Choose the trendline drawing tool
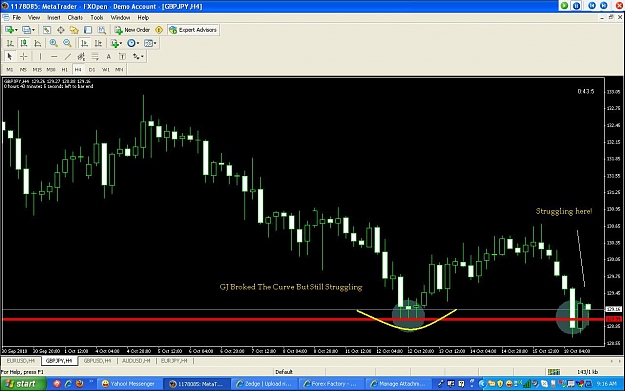625x391 pixels. (68, 57)
